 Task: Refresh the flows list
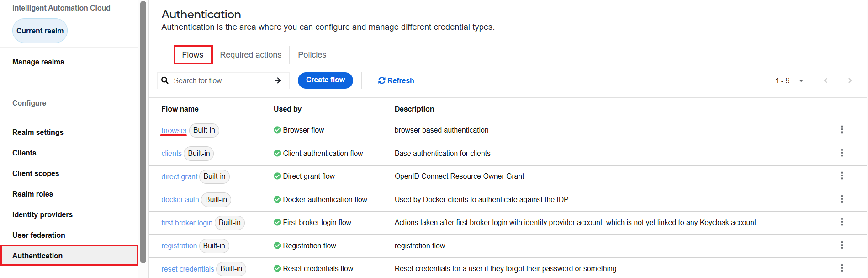click(x=396, y=80)
